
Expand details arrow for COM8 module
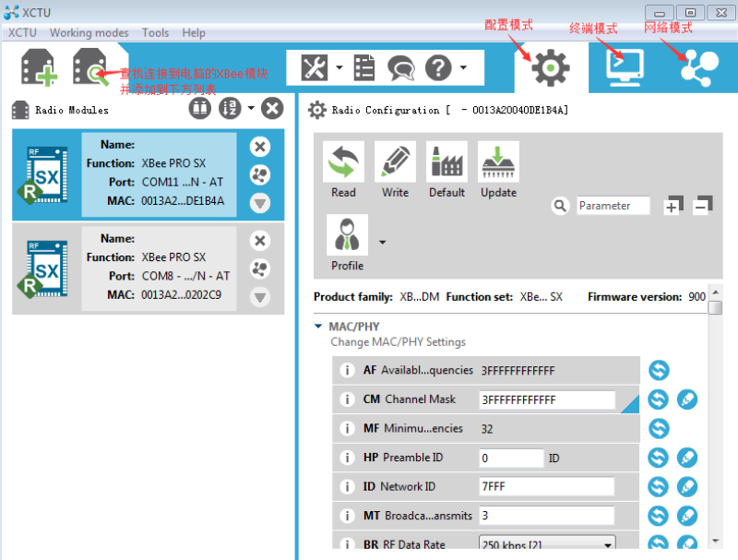click(260, 297)
